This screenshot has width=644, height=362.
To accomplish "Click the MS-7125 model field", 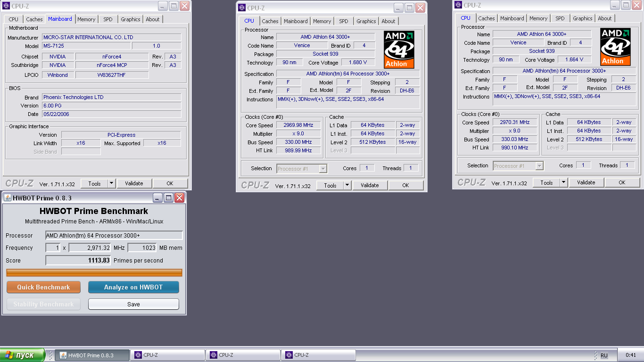I will click(x=86, y=46).
